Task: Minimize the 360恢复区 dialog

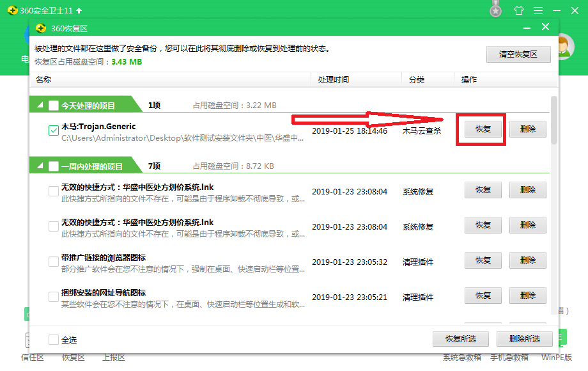Action: point(527,28)
